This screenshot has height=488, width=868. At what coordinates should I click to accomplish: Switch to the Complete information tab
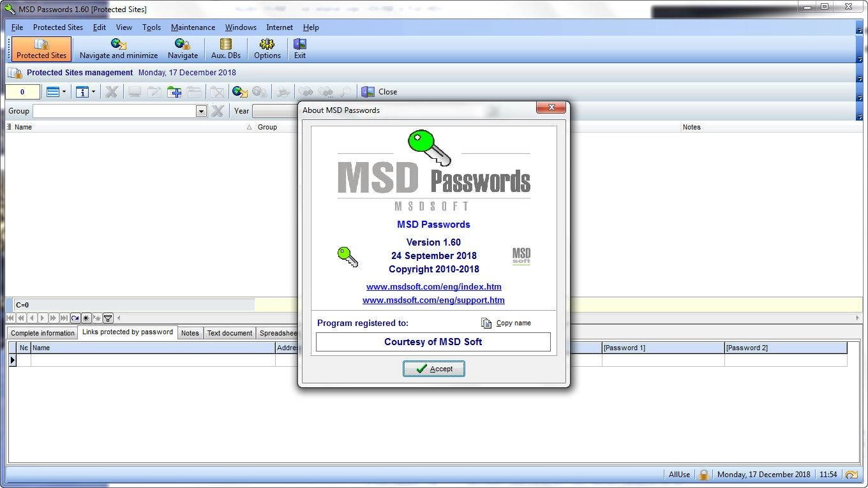pyautogui.click(x=43, y=333)
